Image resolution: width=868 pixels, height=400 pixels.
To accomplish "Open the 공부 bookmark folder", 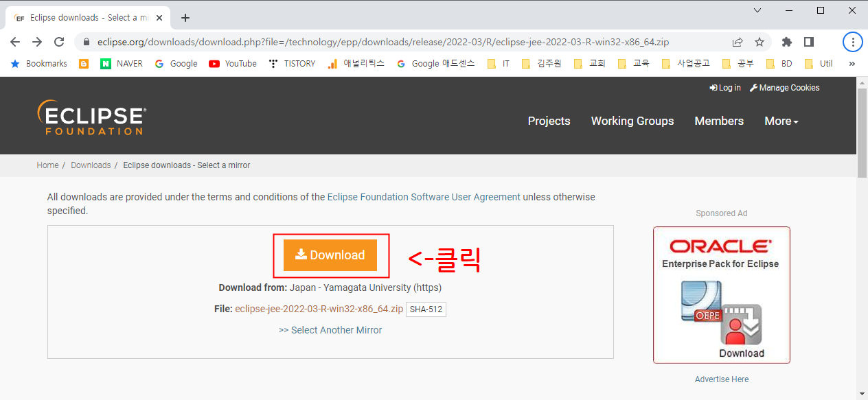I will pos(738,63).
